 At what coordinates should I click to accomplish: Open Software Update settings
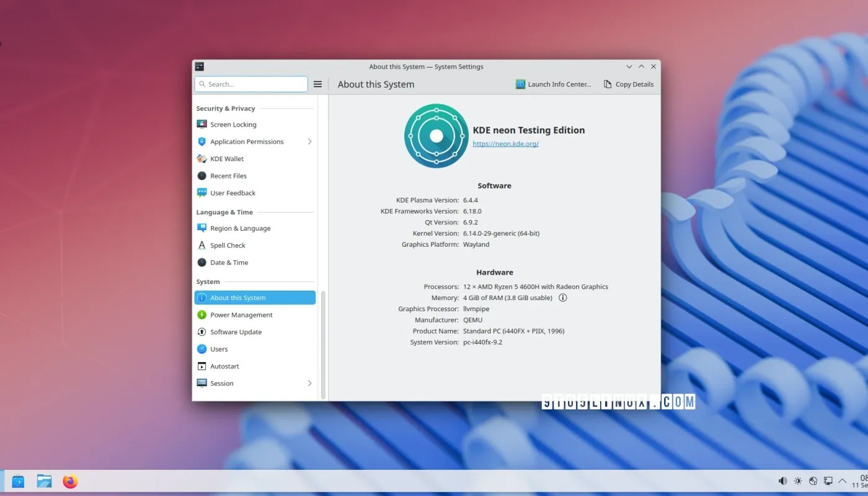[236, 332]
